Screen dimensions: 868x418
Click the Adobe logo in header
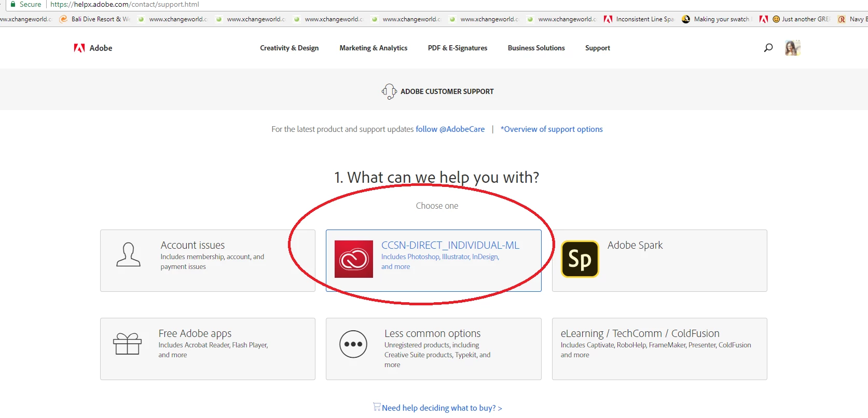point(79,48)
